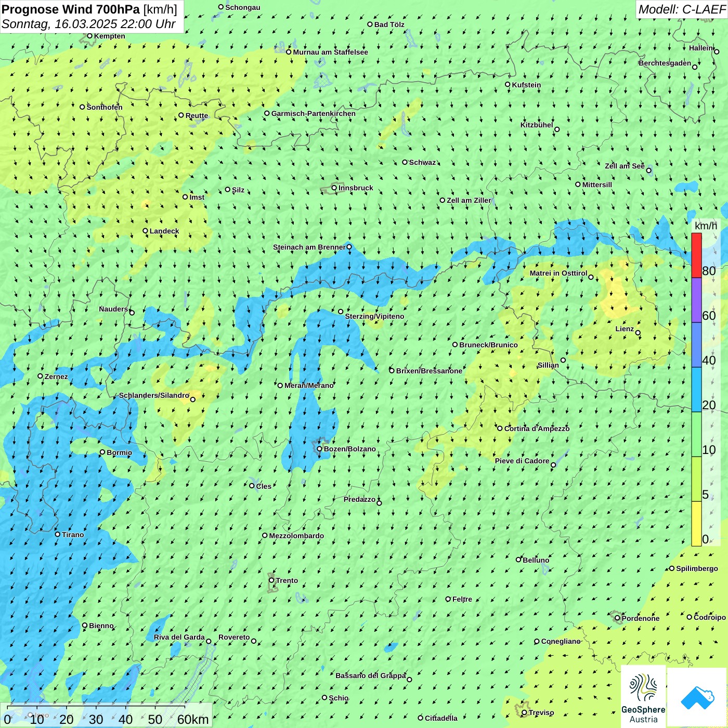728x728 pixels.
Task: Select the Schlanders/Silandro label
Action: 154,395
